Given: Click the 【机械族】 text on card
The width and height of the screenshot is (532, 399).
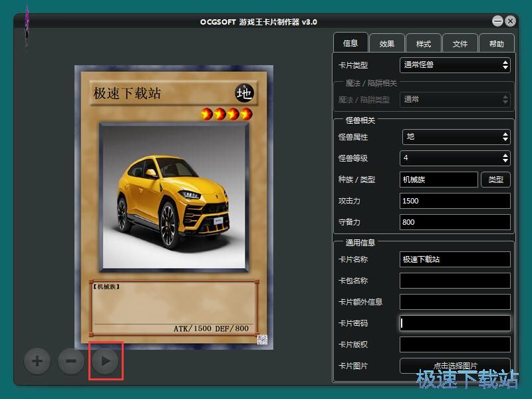Looking at the screenshot, I should point(106,287).
